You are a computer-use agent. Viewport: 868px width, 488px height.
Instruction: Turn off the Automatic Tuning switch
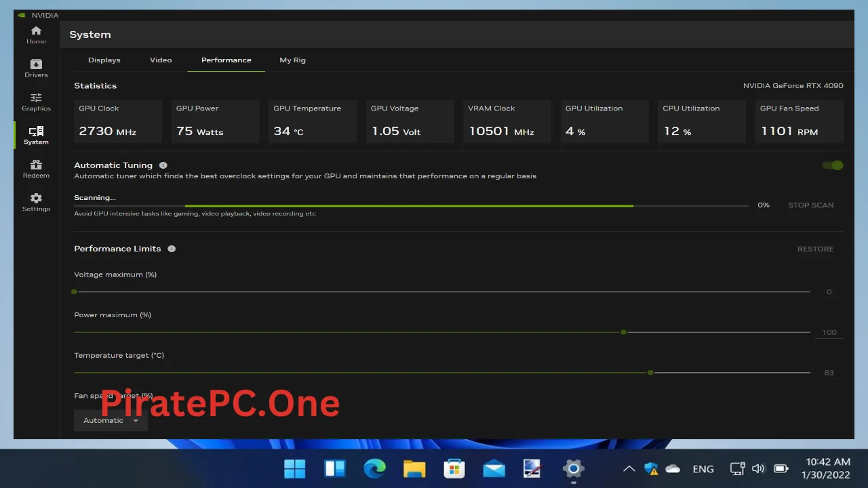(x=833, y=165)
